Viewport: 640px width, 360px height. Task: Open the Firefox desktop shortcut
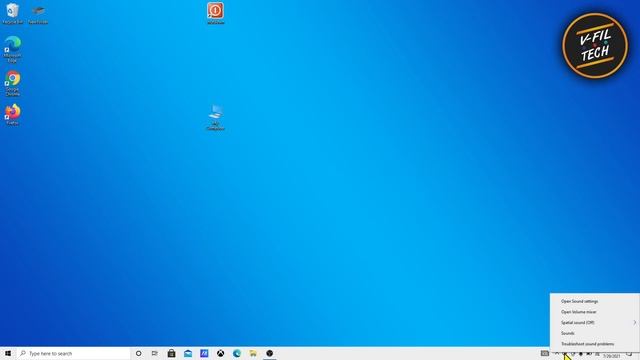13,114
